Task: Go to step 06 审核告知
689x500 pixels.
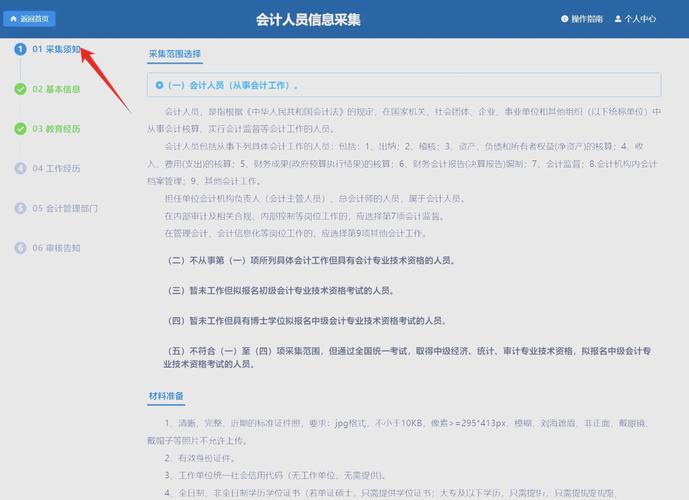Action: click(x=56, y=248)
